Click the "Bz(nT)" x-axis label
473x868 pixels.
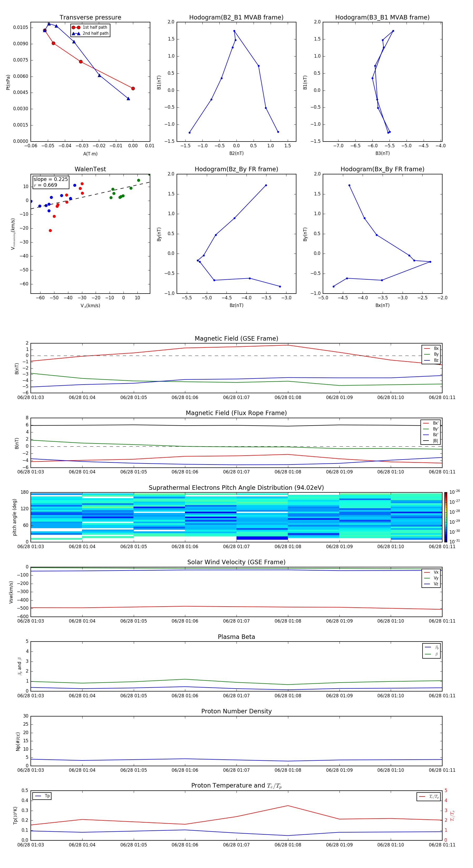click(236, 305)
